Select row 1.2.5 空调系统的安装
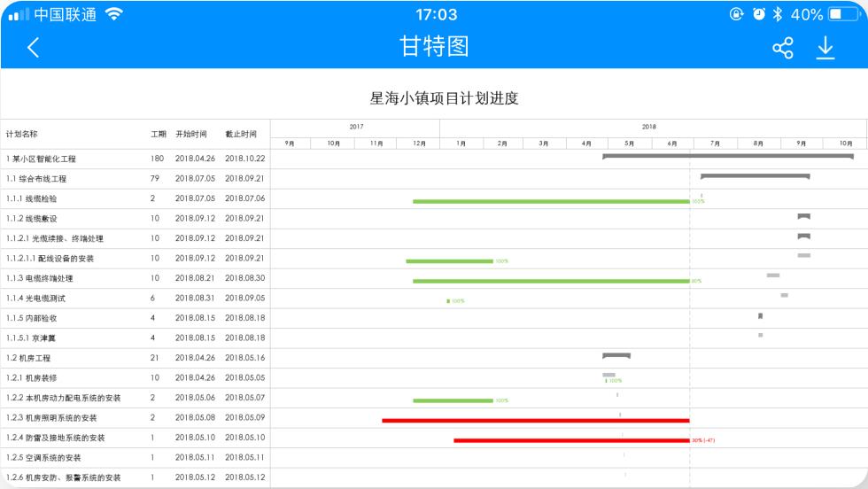 [x=434, y=458]
